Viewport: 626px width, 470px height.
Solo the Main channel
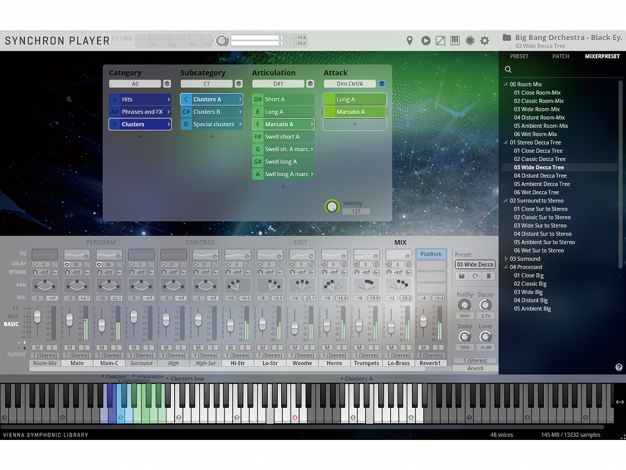click(x=84, y=347)
